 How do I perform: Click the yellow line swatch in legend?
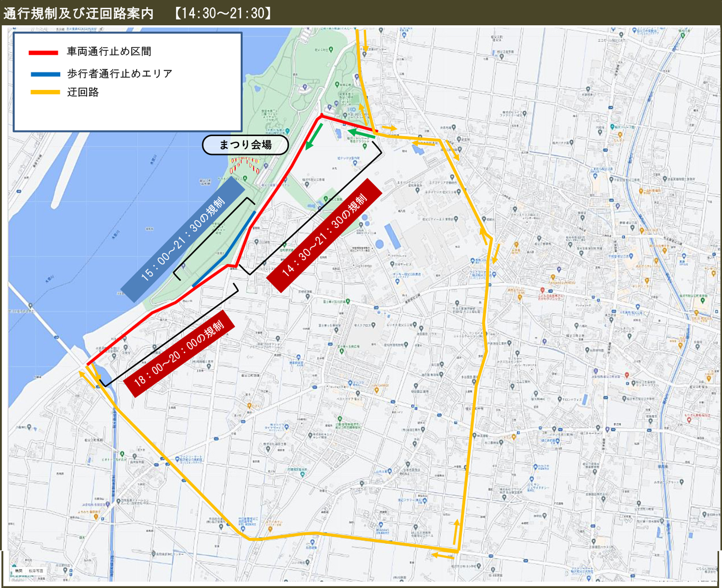(45, 92)
